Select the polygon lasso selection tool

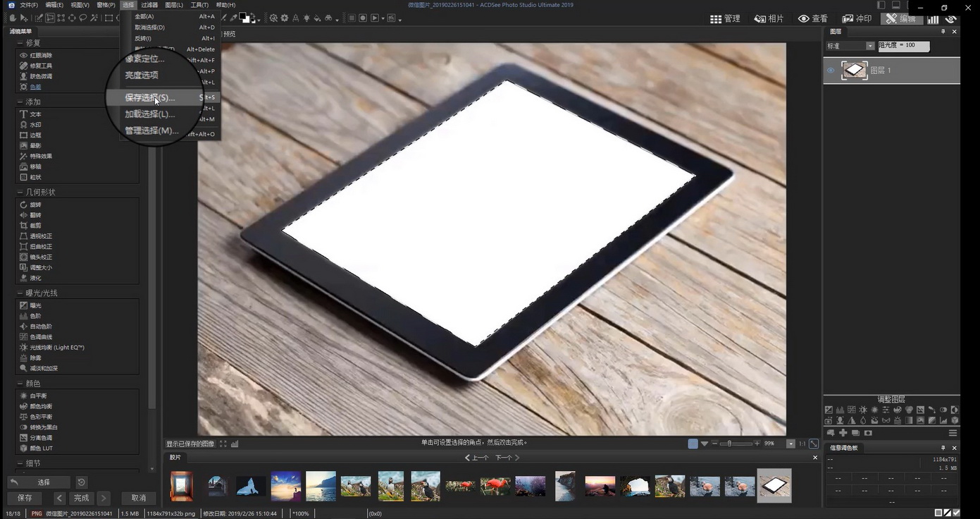49,18
